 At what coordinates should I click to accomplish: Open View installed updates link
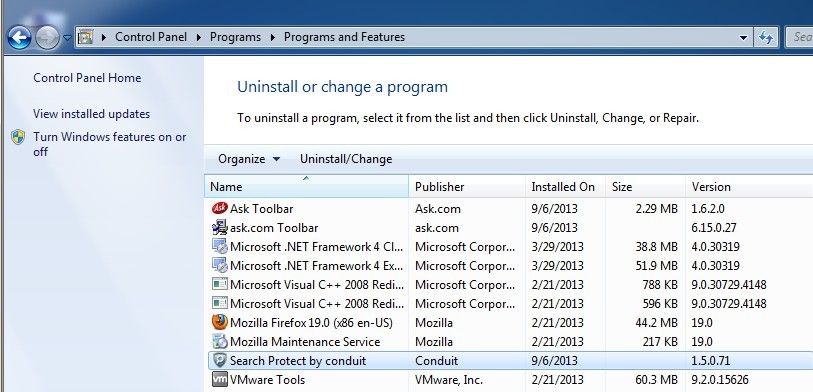point(91,114)
